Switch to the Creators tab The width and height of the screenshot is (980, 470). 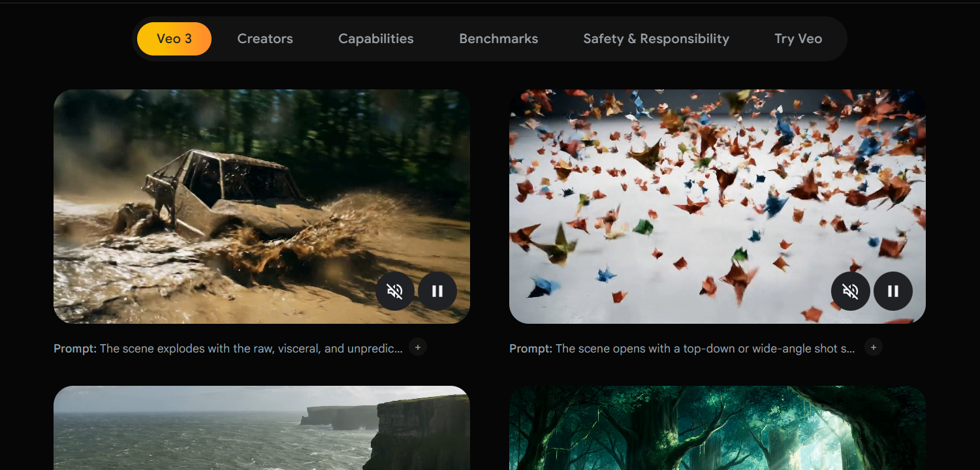point(265,39)
